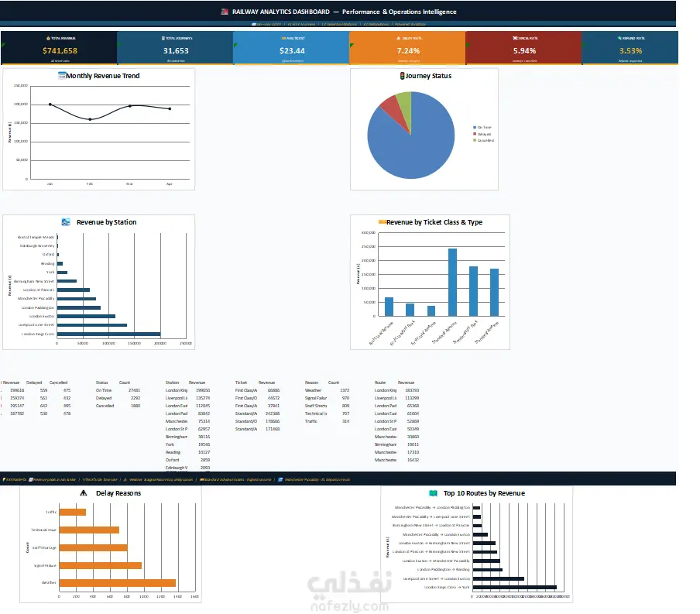The width and height of the screenshot is (700, 614).
Task: Click the Delayed count value 2292
Action: 136,398
